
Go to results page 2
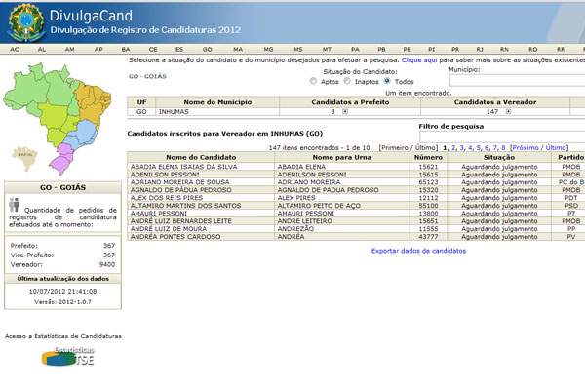[x=453, y=147]
